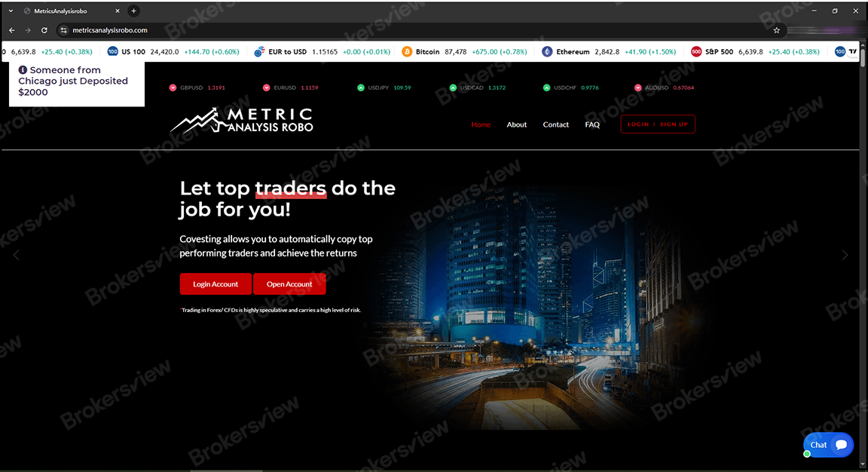This screenshot has height=472, width=868.
Task: Click the Ethereum ticker price 2,842.8
Action: tap(607, 51)
